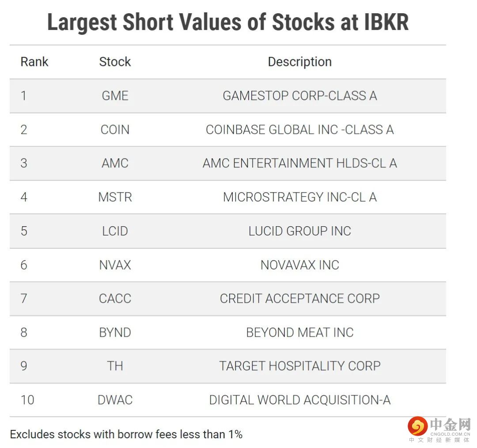Click the Stock column header

tap(115, 62)
